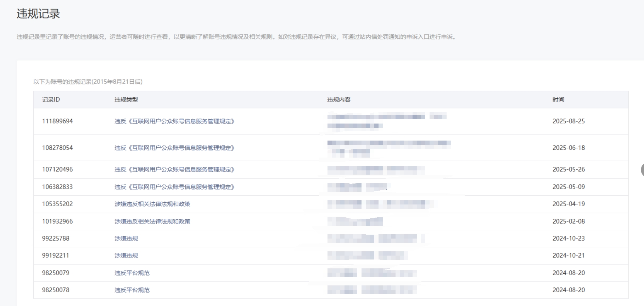Open violation type link for record 108278054
Viewport: 644px width, 306px height.
(174, 148)
